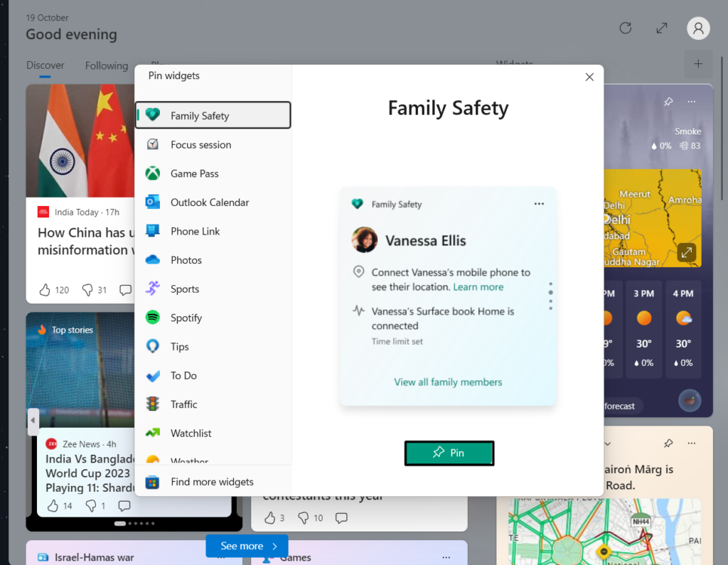This screenshot has width=728, height=565.
Task: Switch to the Following tab
Action: (x=107, y=65)
